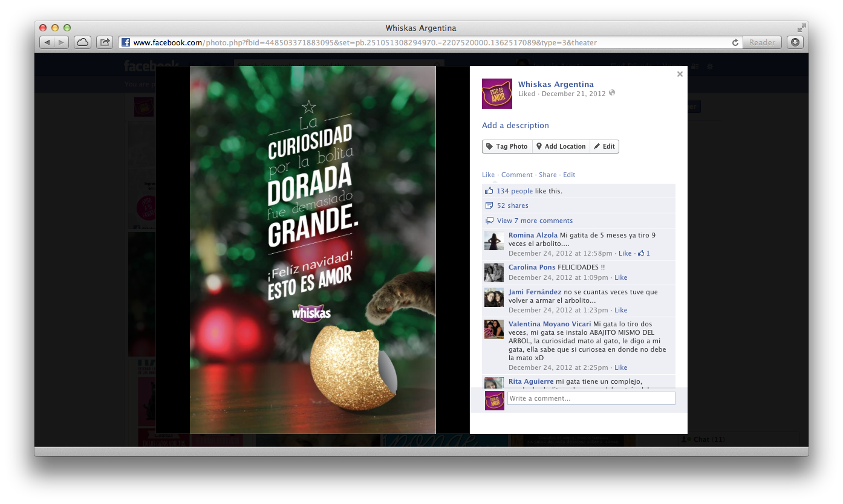
Task: Click the comment bubble icon beside View 7 more
Action: pos(489,221)
